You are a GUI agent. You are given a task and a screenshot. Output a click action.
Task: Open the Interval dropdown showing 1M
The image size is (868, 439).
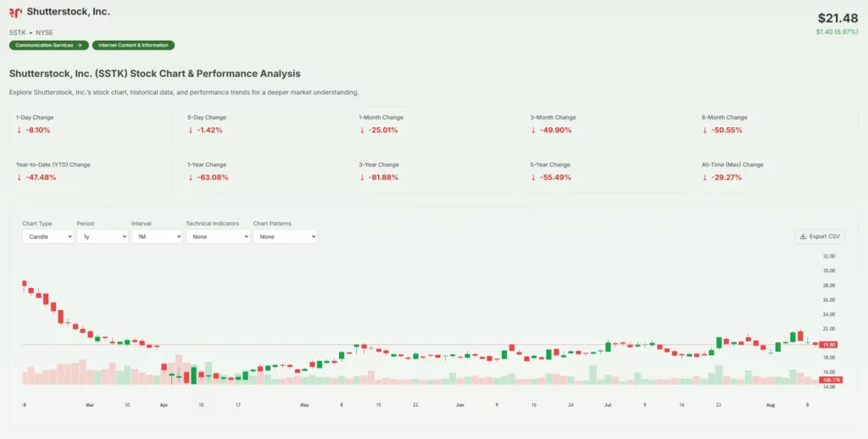(x=157, y=236)
